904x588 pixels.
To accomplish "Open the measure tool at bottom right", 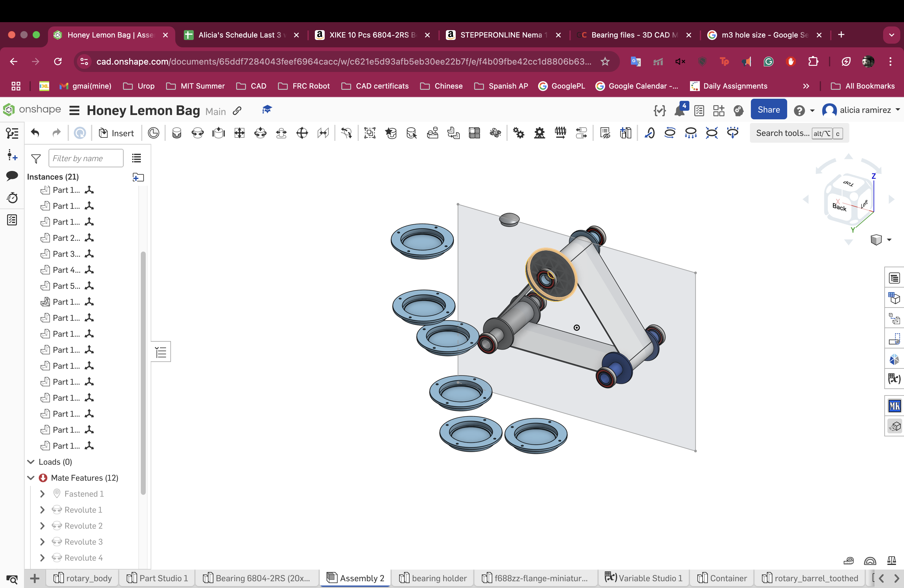I will 849,561.
